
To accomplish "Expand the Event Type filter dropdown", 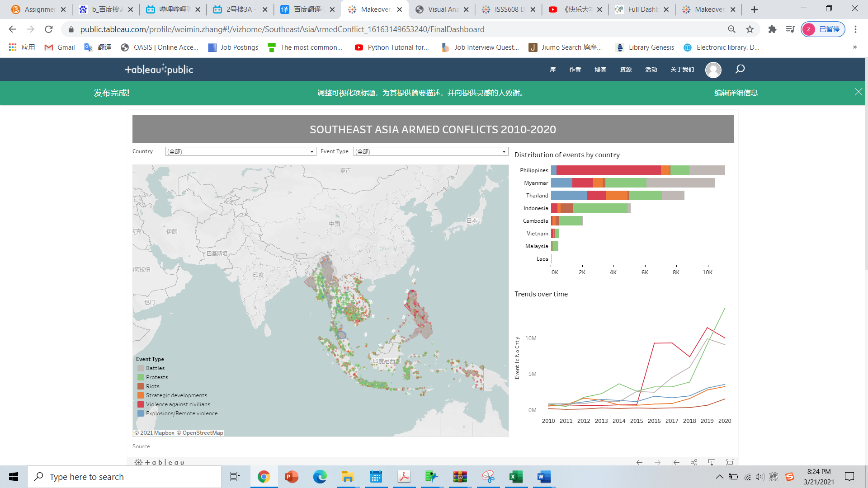I will point(504,152).
